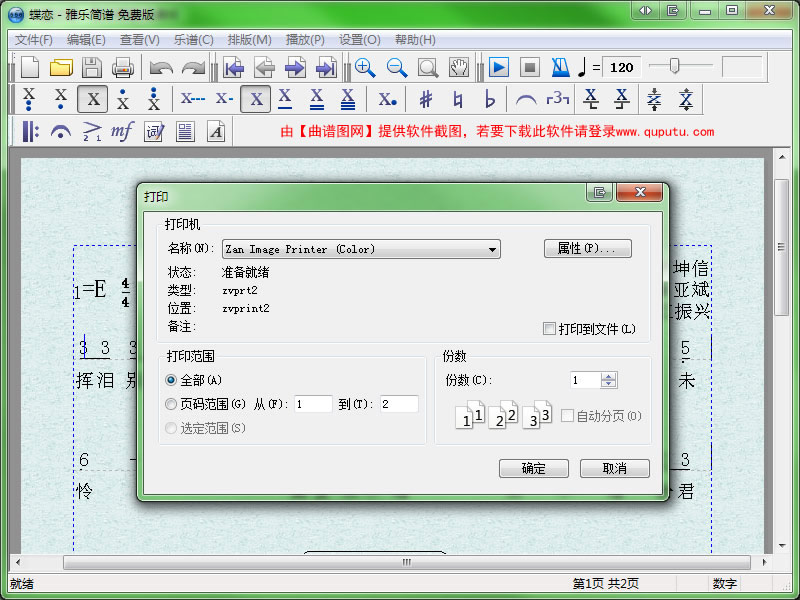The width and height of the screenshot is (800, 600).
Task: Pick the triple underlined note value
Action: click(x=348, y=99)
